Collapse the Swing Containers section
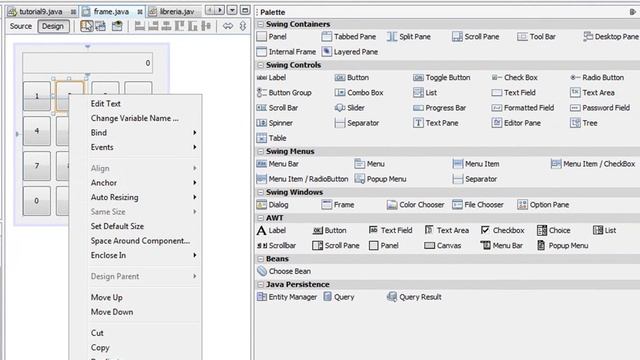Viewport: 640px width, 360px height. pos(260,24)
